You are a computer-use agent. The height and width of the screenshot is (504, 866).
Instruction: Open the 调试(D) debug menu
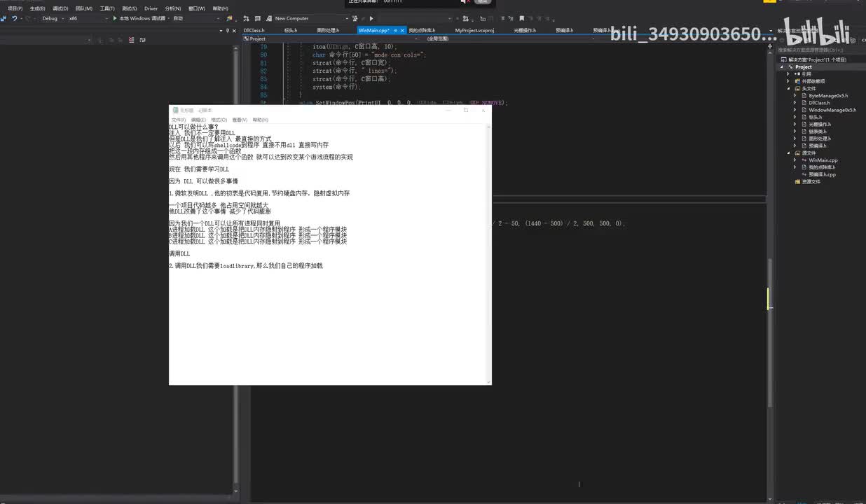[x=60, y=8]
